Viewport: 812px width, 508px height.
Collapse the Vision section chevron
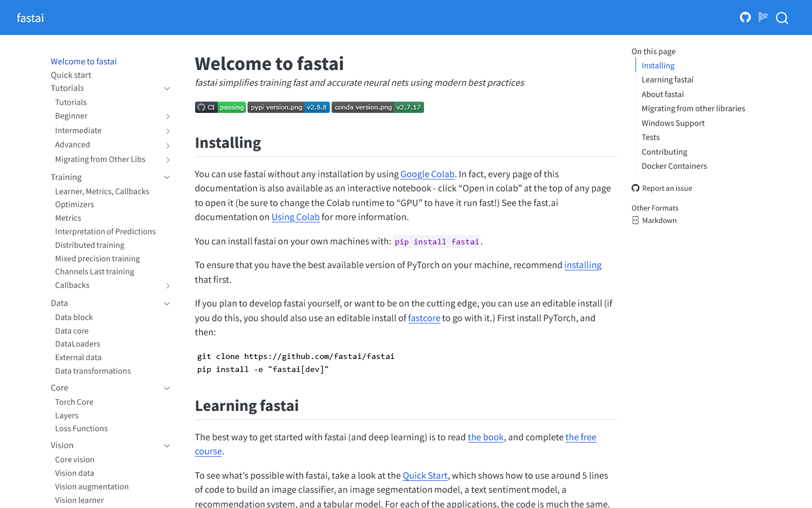click(x=167, y=446)
